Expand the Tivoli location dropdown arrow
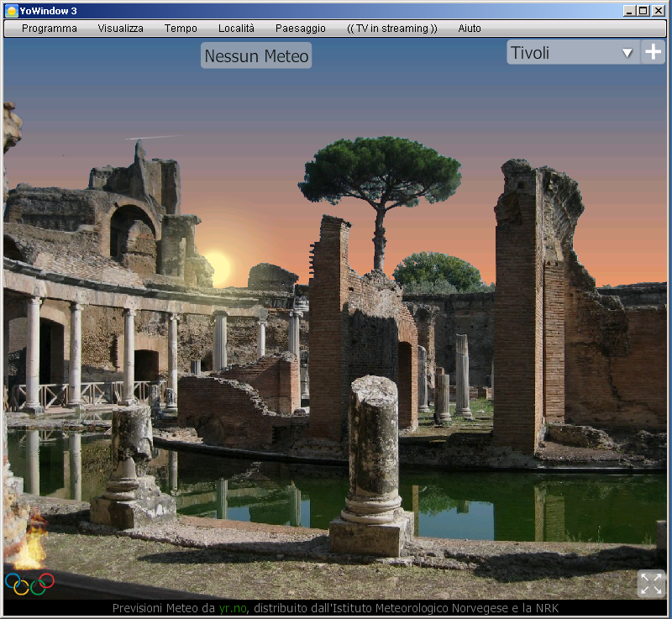 (x=627, y=53)
